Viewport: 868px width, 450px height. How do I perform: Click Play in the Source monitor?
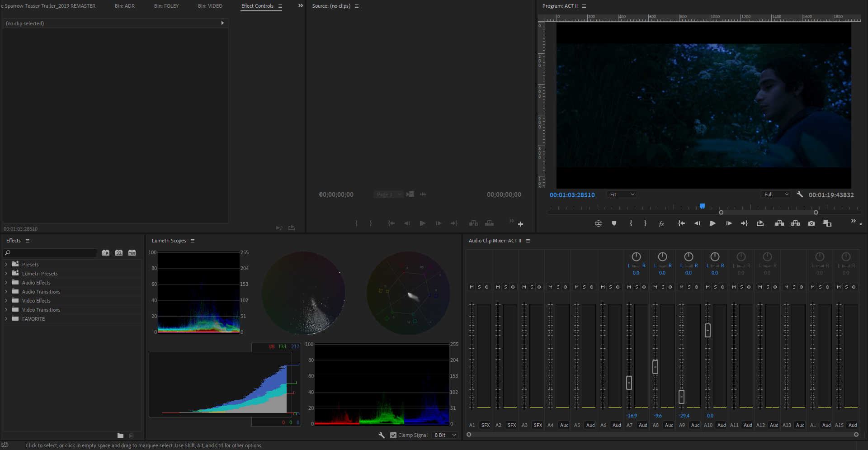422,223
